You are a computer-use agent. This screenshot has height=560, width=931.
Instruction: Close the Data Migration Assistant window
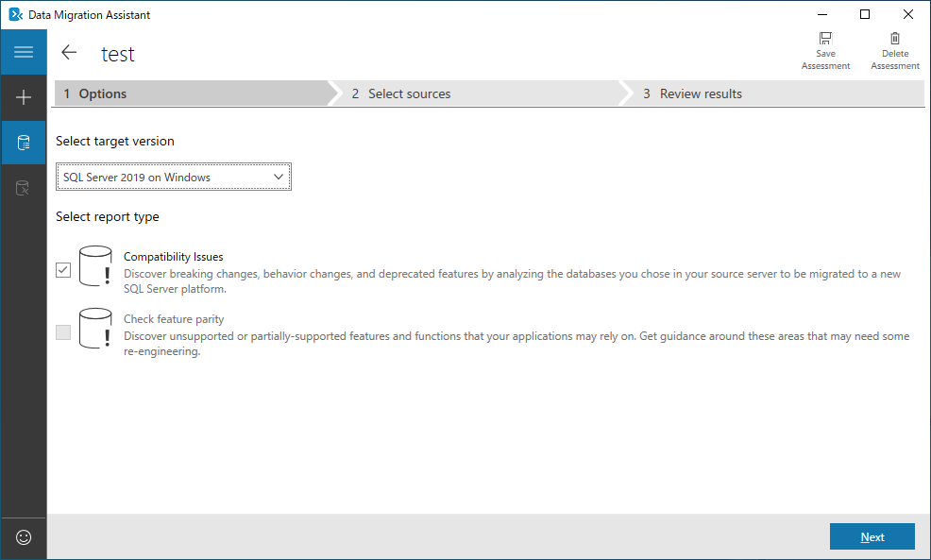click(907, 14)
